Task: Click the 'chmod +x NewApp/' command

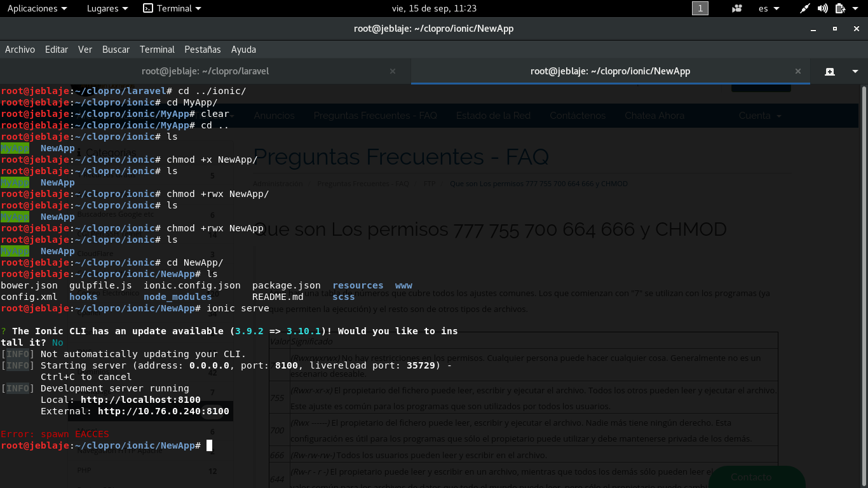Action: pyautogui.click(x=212, y=159)
